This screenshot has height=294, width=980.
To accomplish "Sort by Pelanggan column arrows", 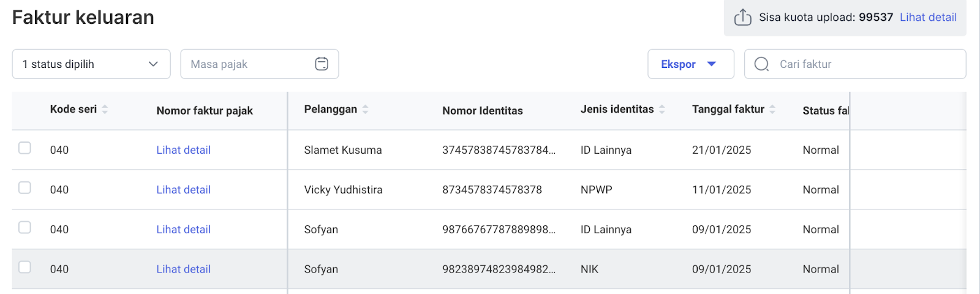I will tap(366, 109).
